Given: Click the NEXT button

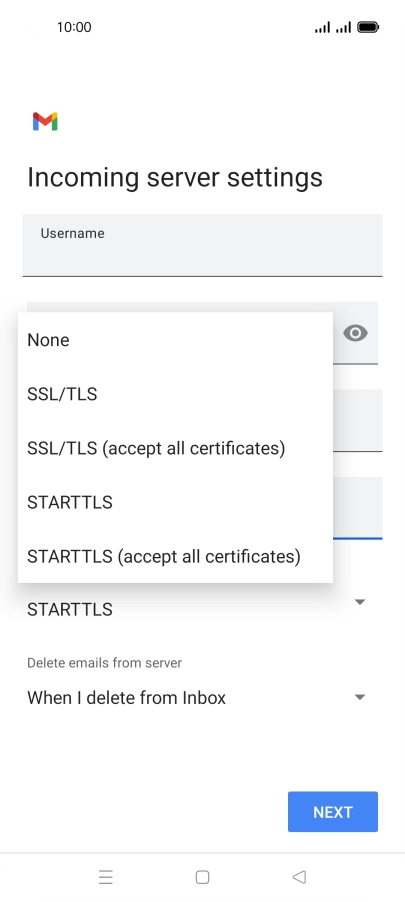Looking at the screenshot, I should tap(333, 812).
